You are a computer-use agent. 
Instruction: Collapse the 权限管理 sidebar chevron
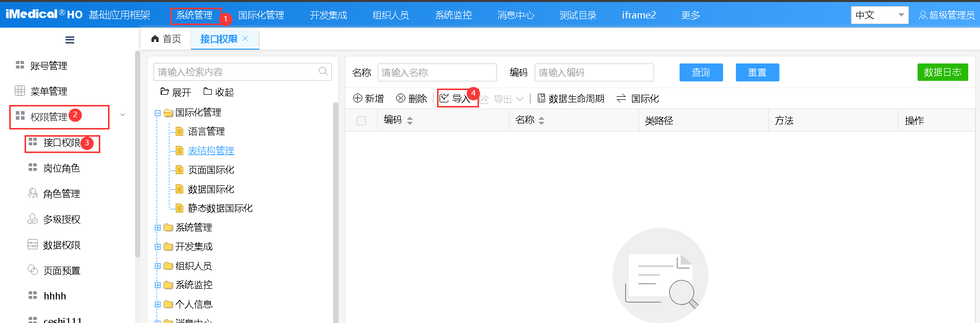point(122,115)
